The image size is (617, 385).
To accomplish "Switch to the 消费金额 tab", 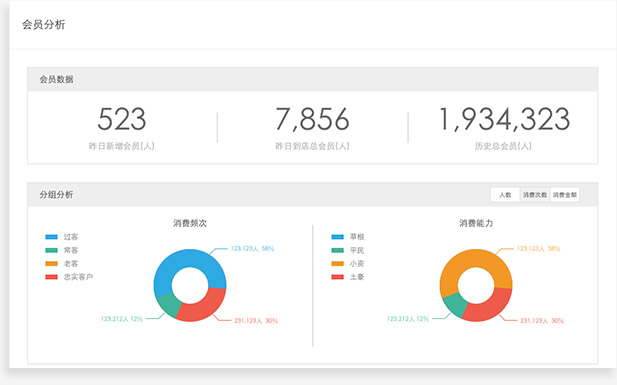I will (x=565, y=195).
